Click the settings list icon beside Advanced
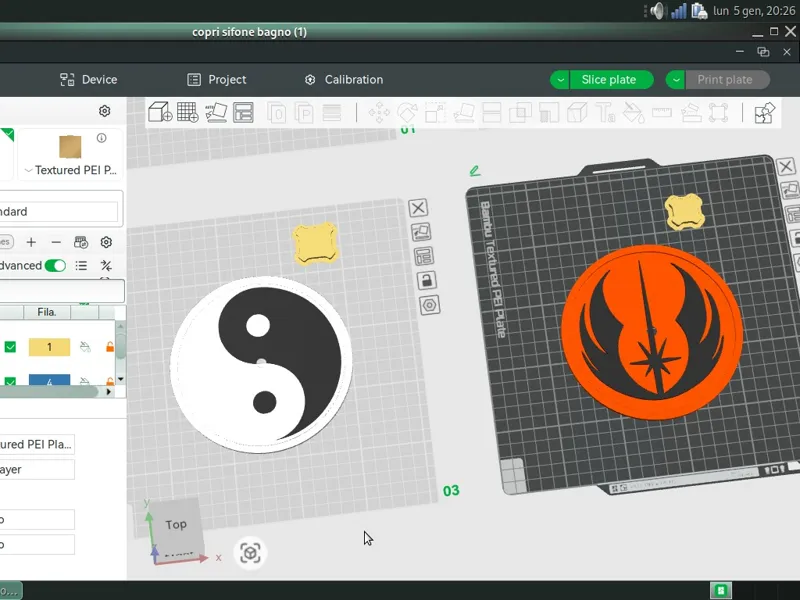 (81, 265)
